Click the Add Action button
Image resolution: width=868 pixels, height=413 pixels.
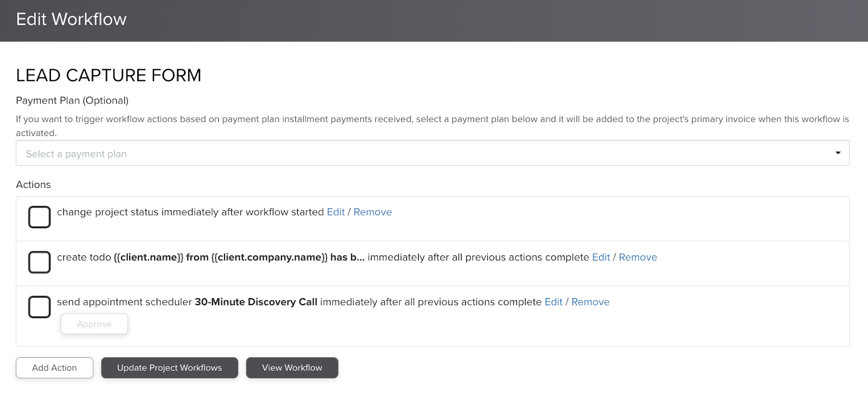coord(54,367)
